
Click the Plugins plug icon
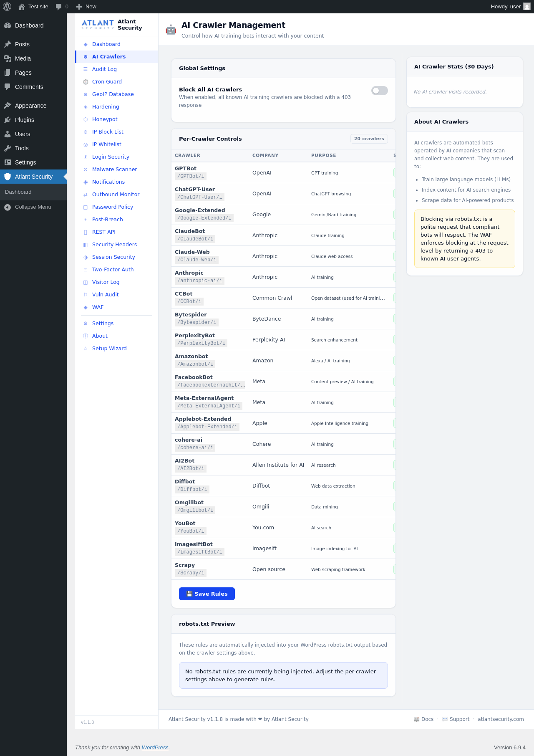click(8, 120)
